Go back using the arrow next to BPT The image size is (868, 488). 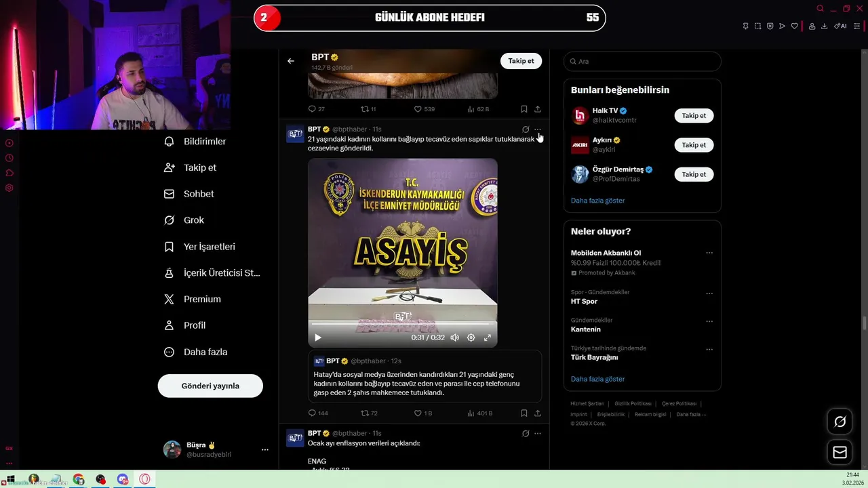click(291, 61)
